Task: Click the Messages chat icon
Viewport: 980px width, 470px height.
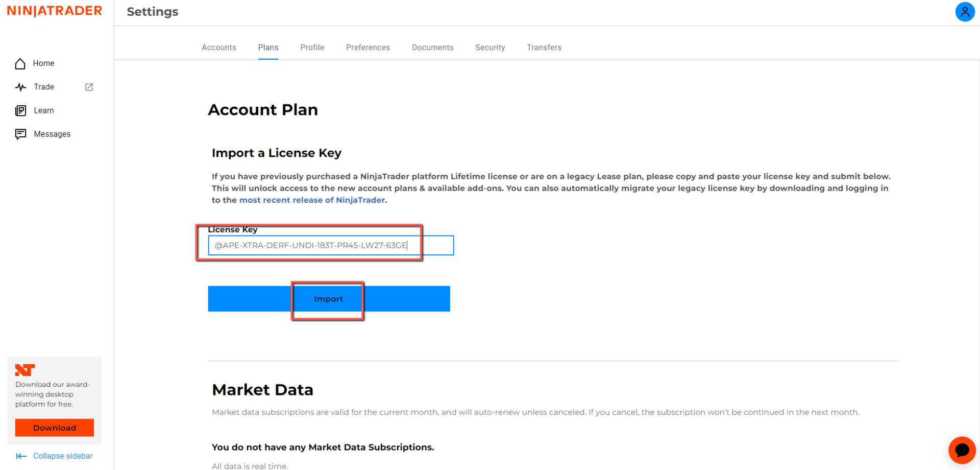Action: [x=20, y=134]
